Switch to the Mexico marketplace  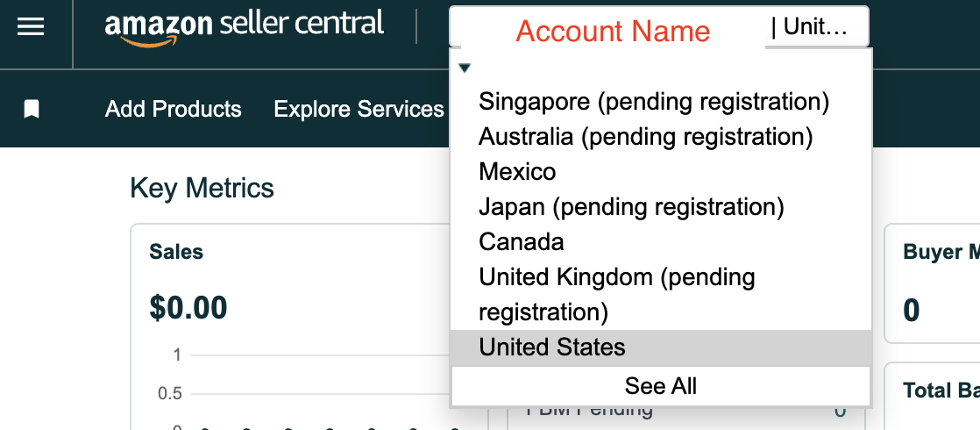click(517, 172)
